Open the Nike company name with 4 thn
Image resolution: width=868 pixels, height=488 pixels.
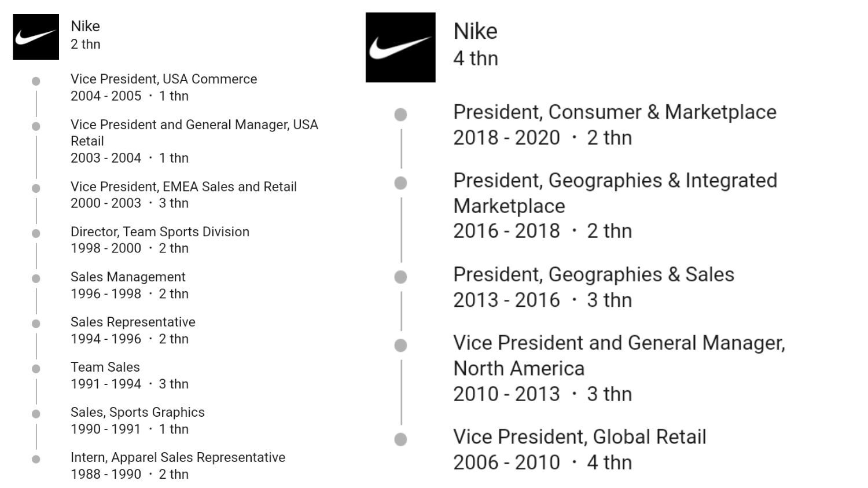(x=475, y=31)
